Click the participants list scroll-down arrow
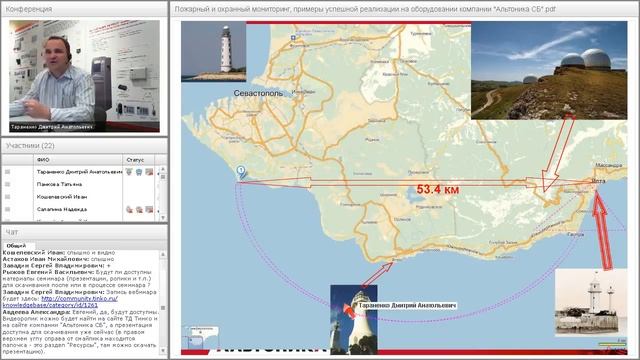The height and width of the screenshot is (360, 640). coord(162,218)
